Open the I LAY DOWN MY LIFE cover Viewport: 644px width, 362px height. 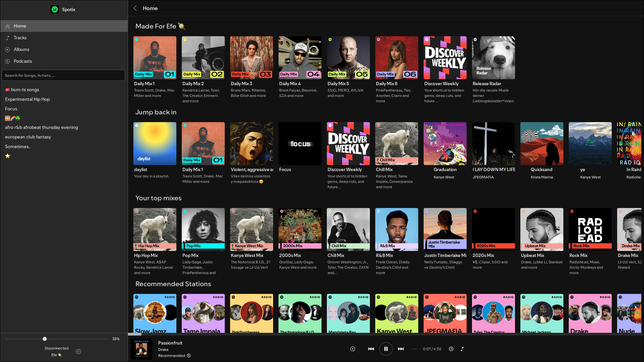[x=493, y=144]
